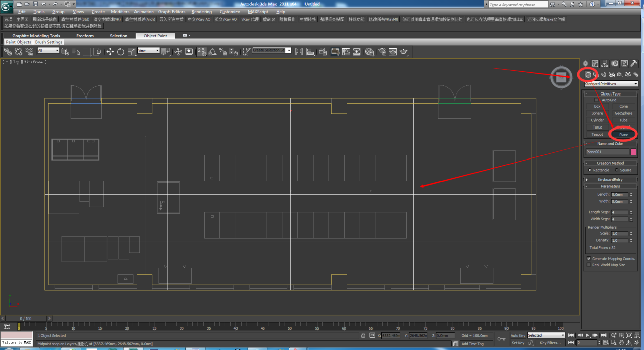Viewport: 644px width, 350px height.
Task: Select the Unlink Selection tool
Action: pos(18,51)
